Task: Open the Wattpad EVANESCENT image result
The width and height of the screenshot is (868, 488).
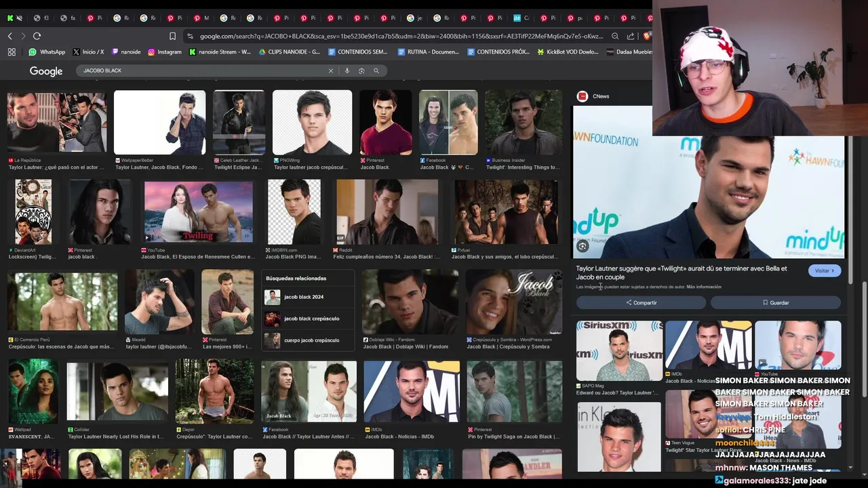Action: click(x=33, y=391)
